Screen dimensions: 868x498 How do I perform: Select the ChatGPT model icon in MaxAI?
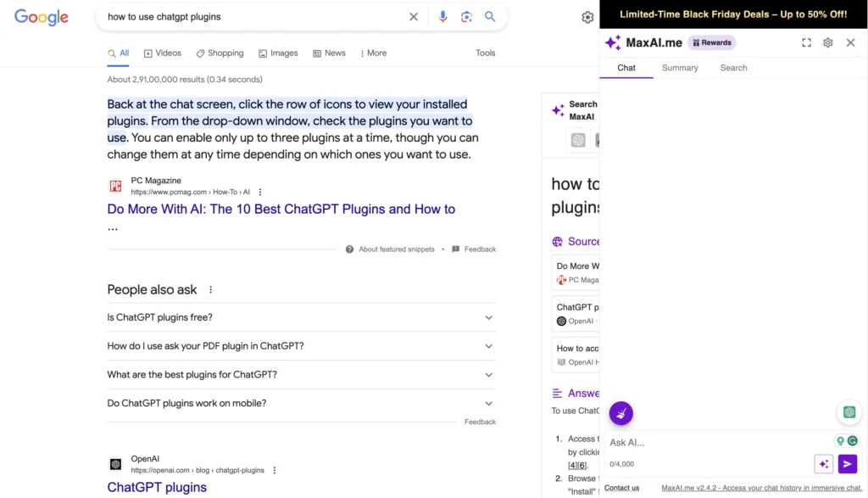tap(849, 412)
